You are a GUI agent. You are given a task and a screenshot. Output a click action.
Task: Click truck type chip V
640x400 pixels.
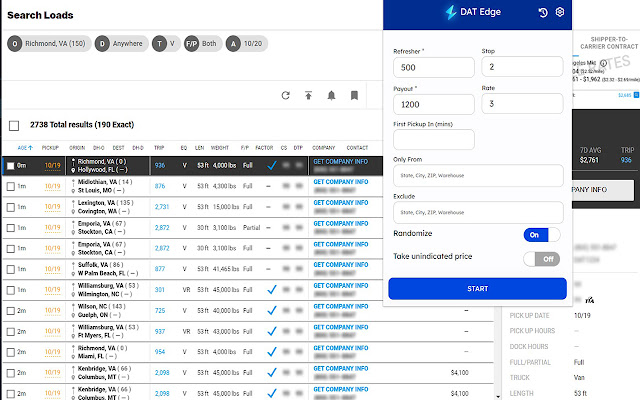point(166,44)
